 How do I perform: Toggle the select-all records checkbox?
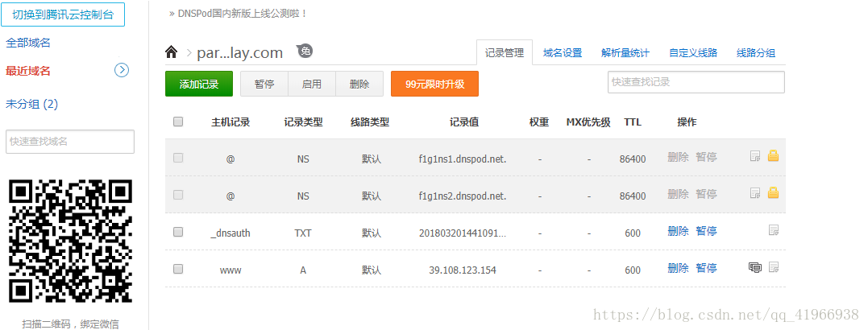177,122
